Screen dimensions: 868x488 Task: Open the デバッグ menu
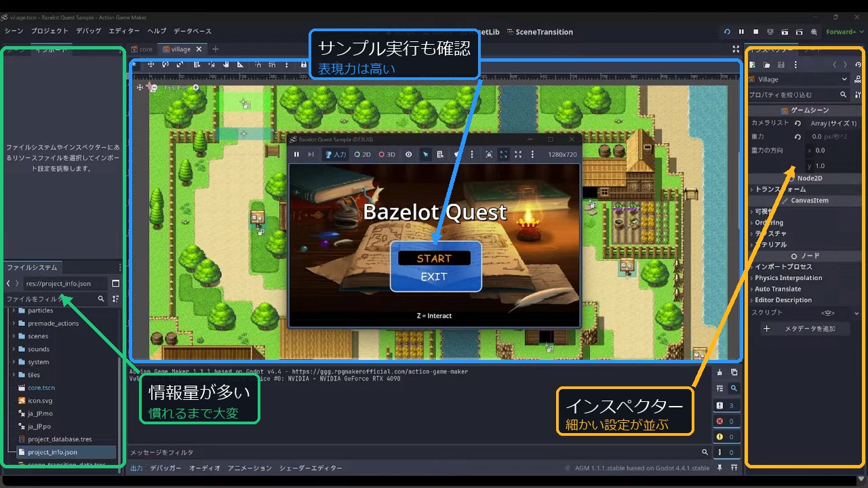pos(89,31)
